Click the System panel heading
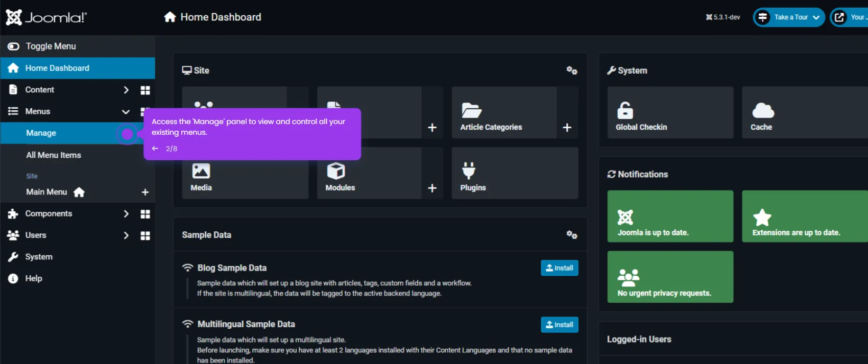 click(627, 70)
